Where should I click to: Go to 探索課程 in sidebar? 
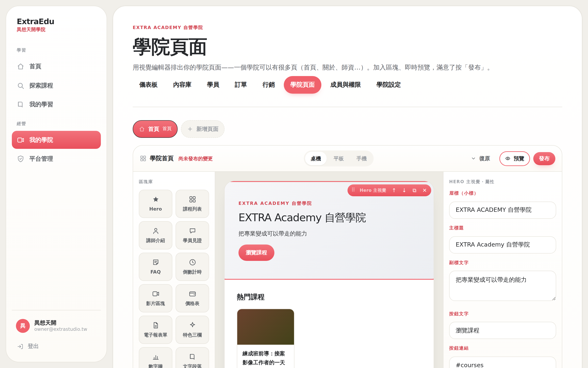(56, 86)
